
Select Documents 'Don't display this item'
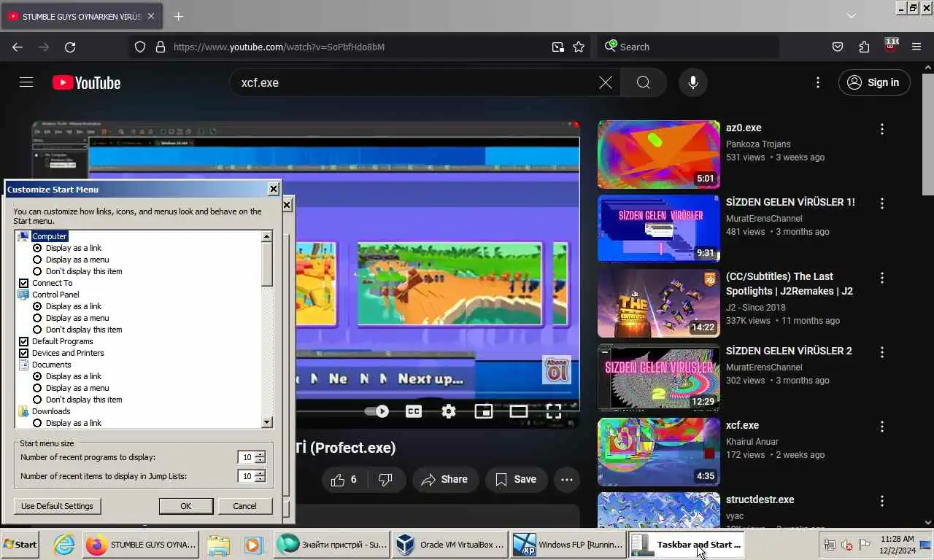click(x=37, y=400)
